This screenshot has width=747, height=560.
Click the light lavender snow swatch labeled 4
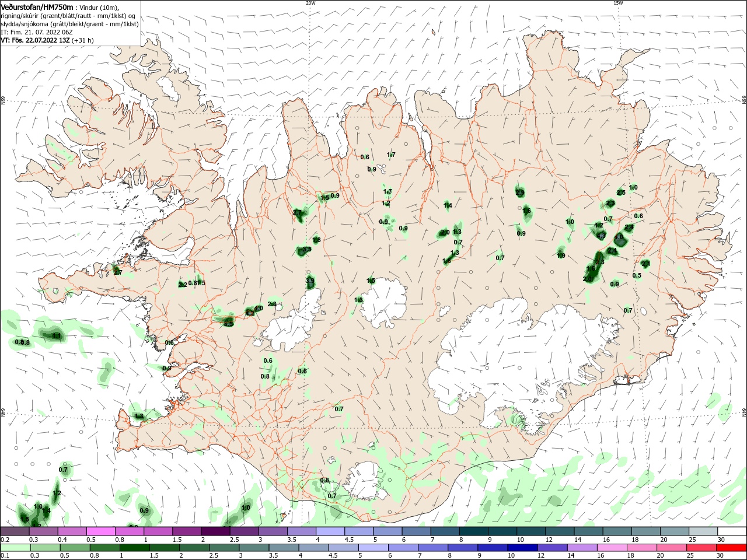coord(330,531)
